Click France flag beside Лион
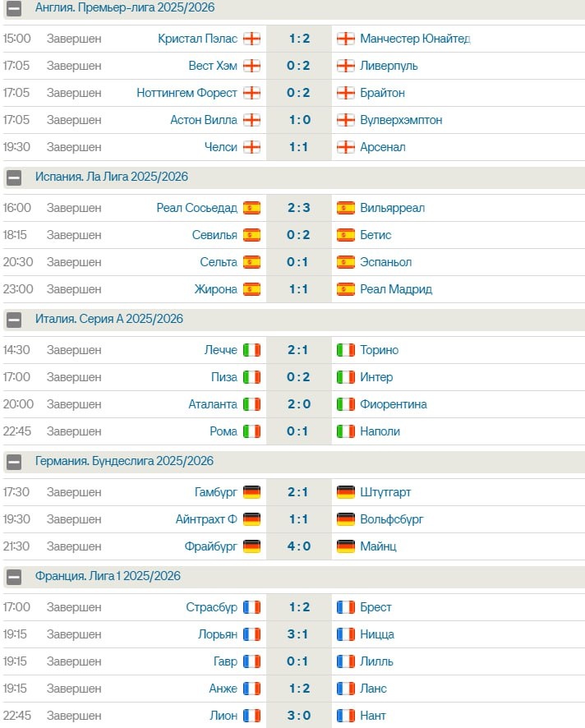The image size is (585, 728). 251,716
